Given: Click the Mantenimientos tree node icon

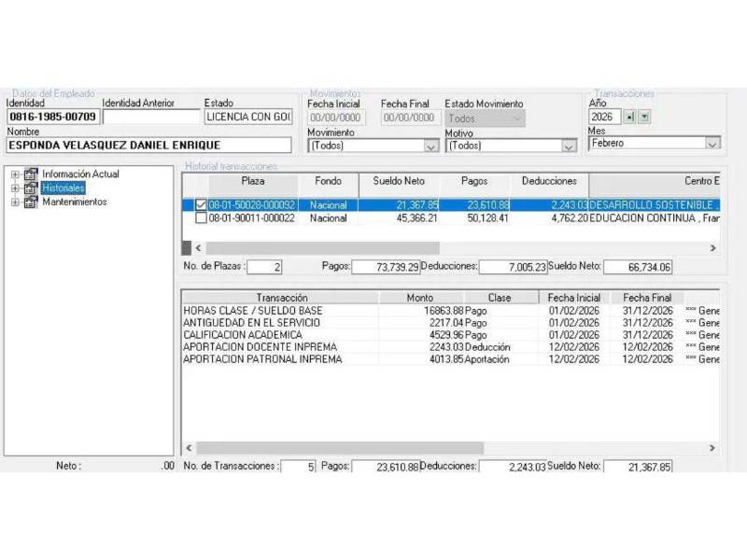Looking at the screenshot, I should pyautogui.click(x=31, y=202).
